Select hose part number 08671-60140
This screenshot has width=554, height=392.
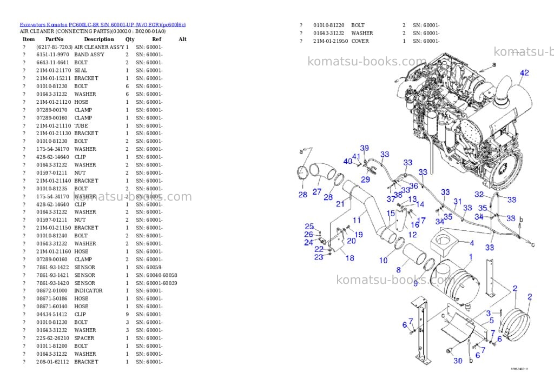[51, 307]
